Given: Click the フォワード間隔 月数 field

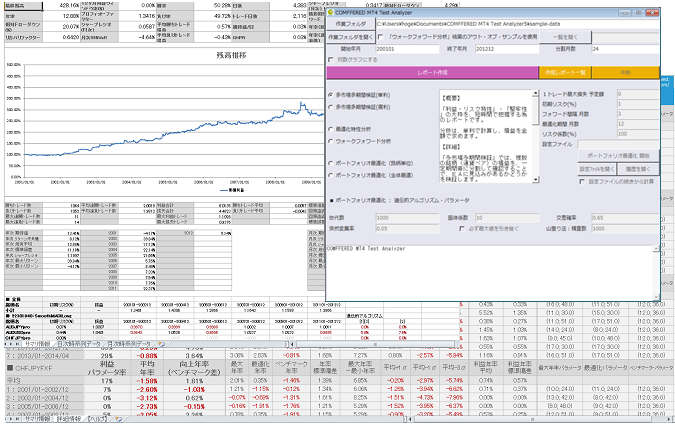Looking at the screenshot, I should tap(638, 114).
